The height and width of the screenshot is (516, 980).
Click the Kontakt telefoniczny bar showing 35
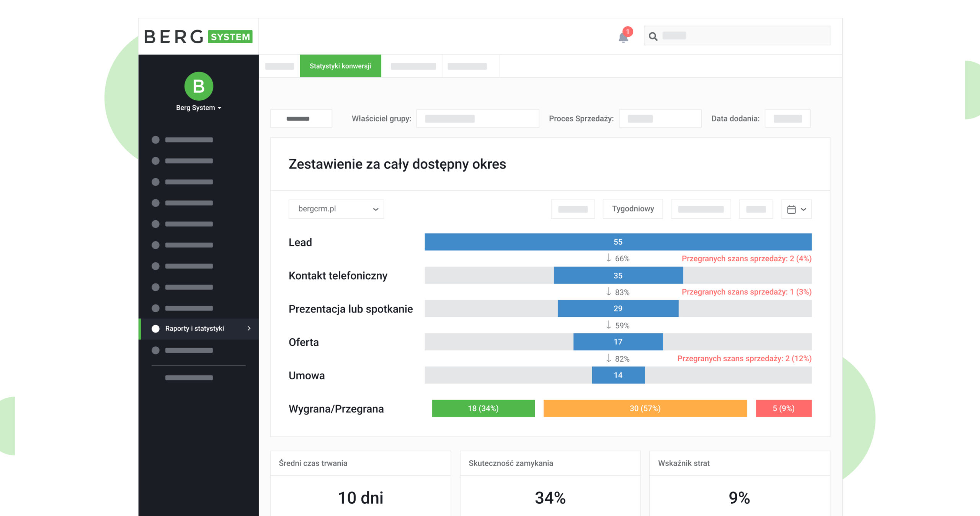click(618, 275)
